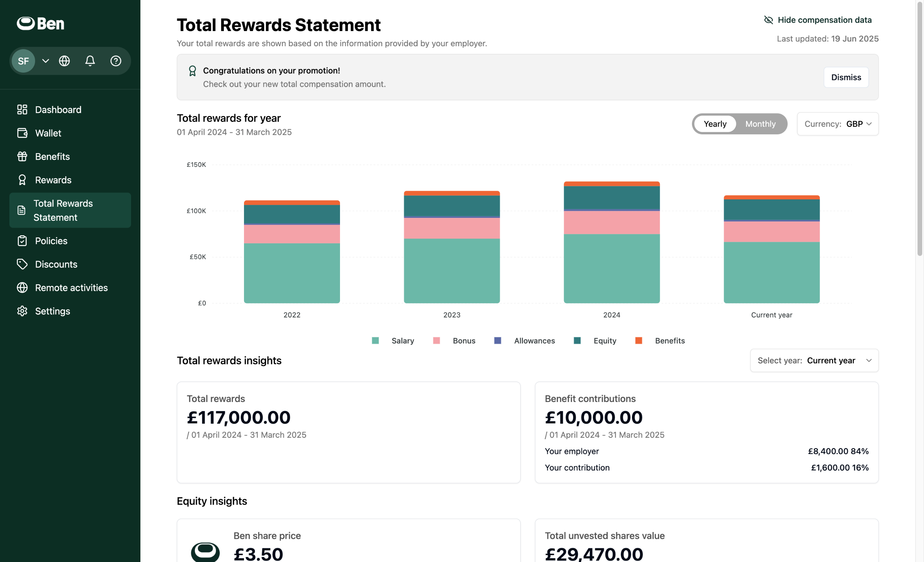924x562 pixels.
Task: Open the globe language selector icon
Action: point(65,61)
